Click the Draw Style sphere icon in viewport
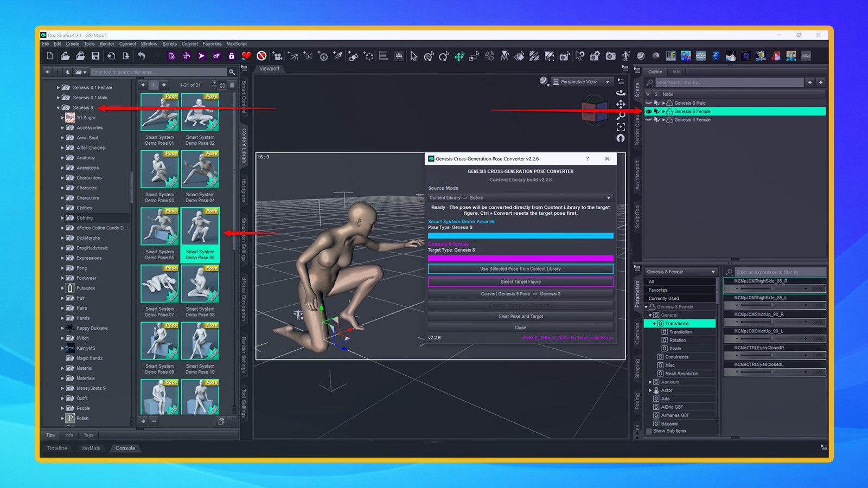The image size is (868, 488). point(544,81)
